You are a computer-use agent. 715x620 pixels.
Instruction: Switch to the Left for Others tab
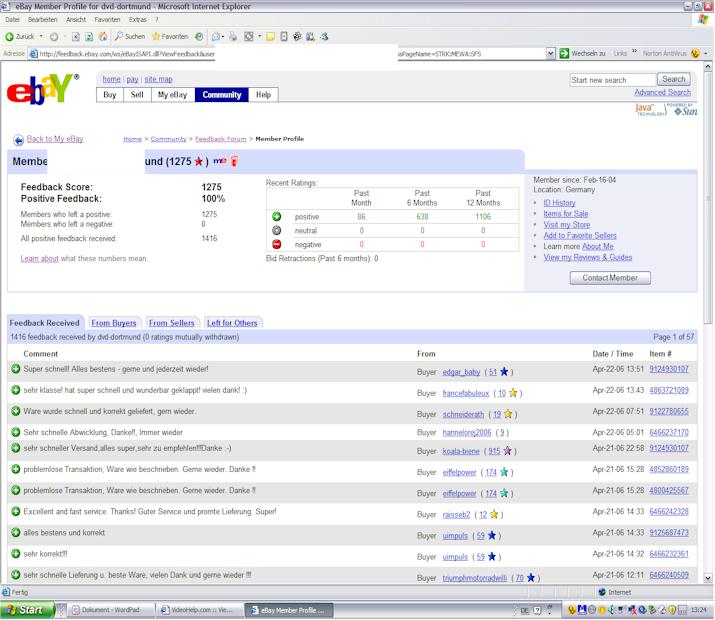coord(232,323)
